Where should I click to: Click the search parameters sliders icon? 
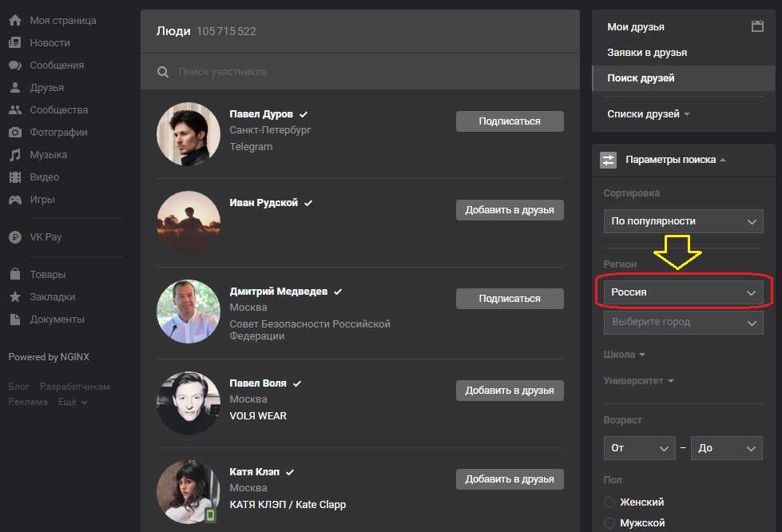(x=609, y=160)
